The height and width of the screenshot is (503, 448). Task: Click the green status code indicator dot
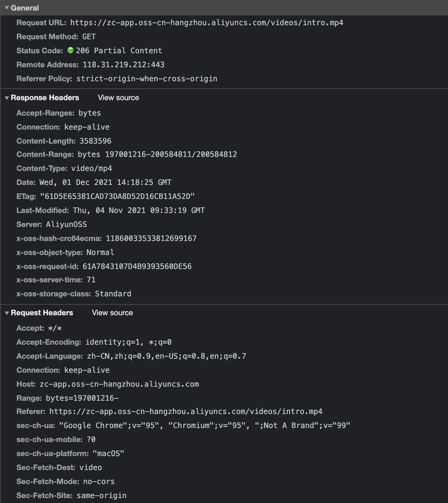tap(70, 50)
